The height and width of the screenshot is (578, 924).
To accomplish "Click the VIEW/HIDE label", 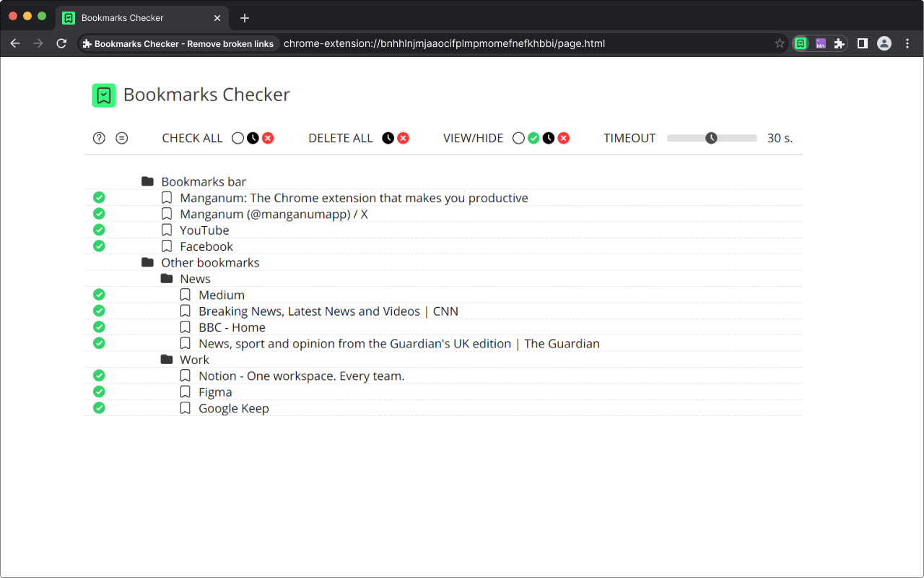I will click(474, 138).
